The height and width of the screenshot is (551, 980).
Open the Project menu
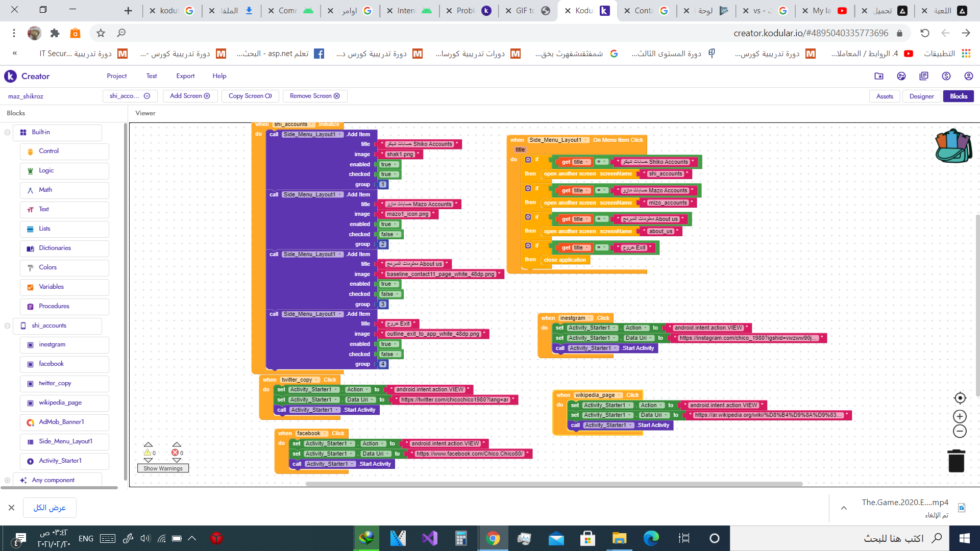(x=116, y=76)
